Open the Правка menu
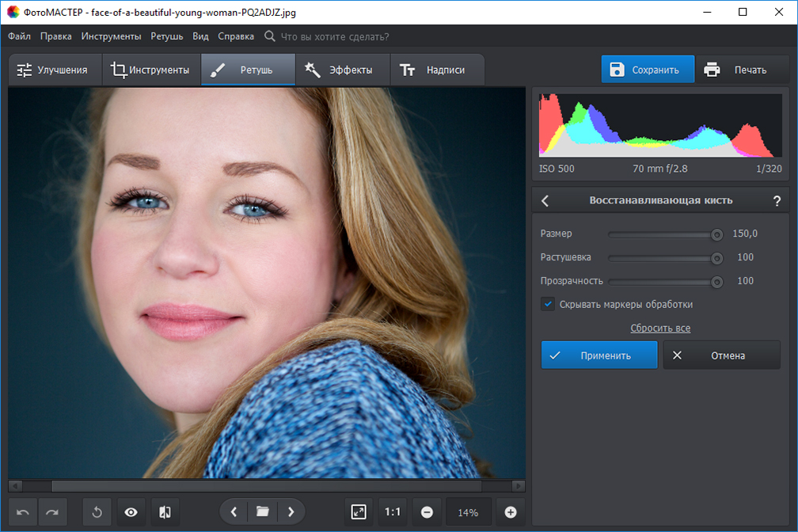The height and width of the screenshot is (532, 798). pyautogui.click(x=56, y=36)
